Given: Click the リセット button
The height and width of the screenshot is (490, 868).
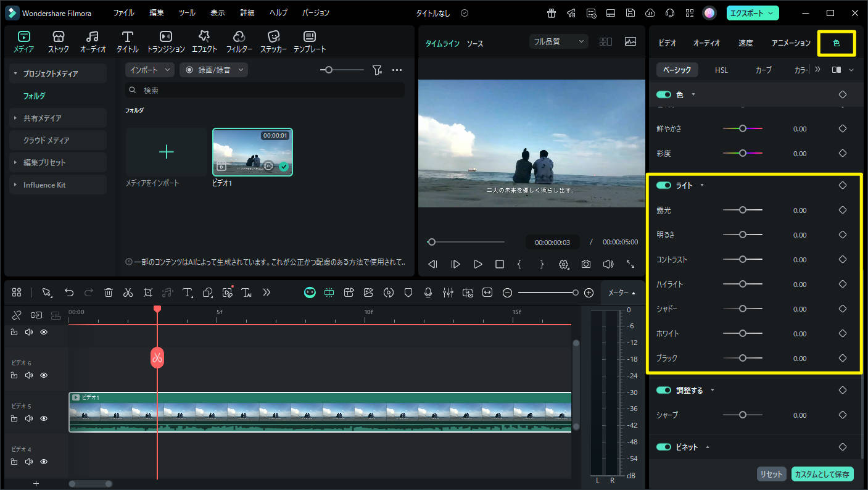Looking at the screenshot, I should point(772,474).
